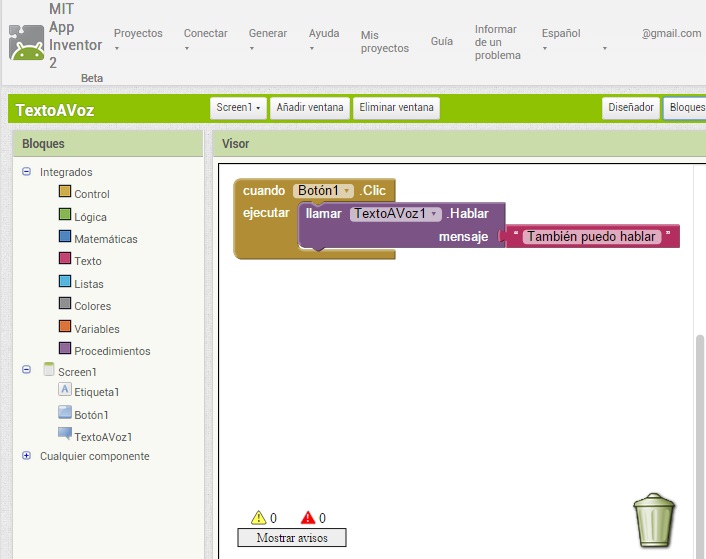Open the Proyectos dropdown menu

[x=138, y=39]
